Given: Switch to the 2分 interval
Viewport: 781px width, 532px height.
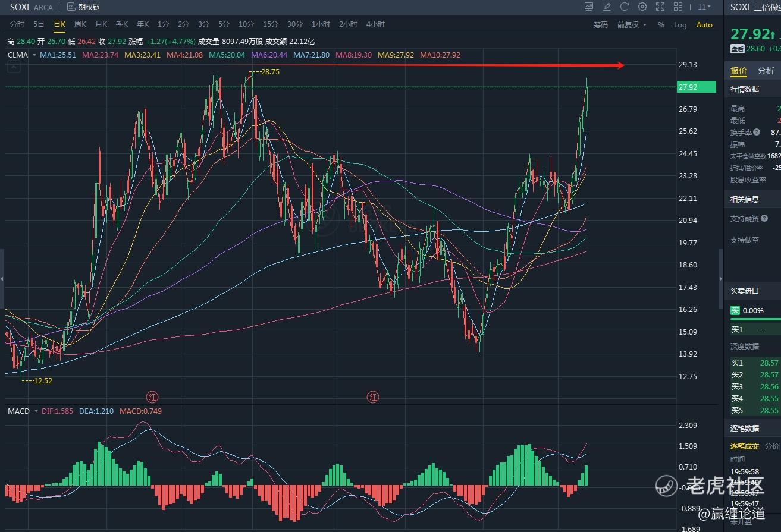Looking at the screenshot, I should 183,24.
